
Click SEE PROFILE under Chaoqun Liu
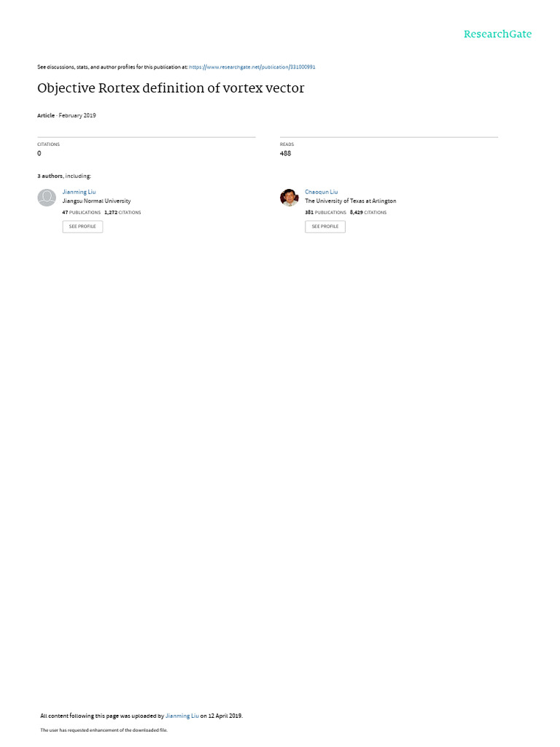pos(325,226)
